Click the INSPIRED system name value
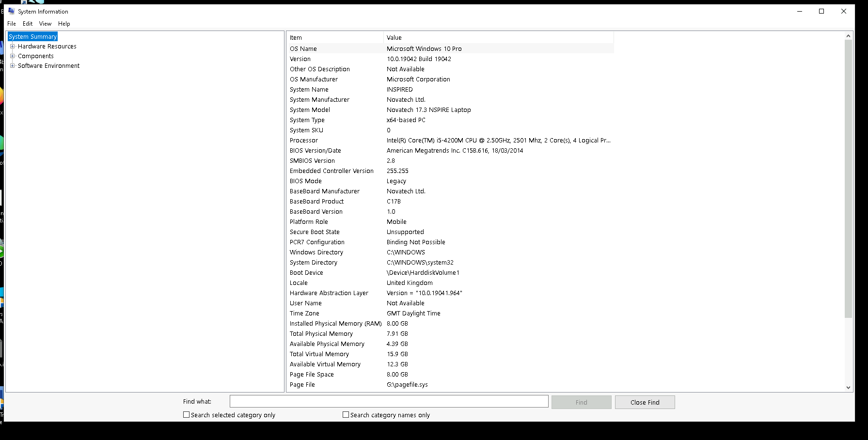 400,89
